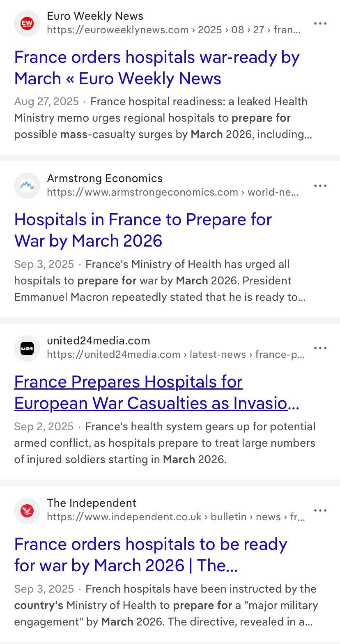
Task: Open three-dot menu for united24media result
Action: tap(320, 348)
